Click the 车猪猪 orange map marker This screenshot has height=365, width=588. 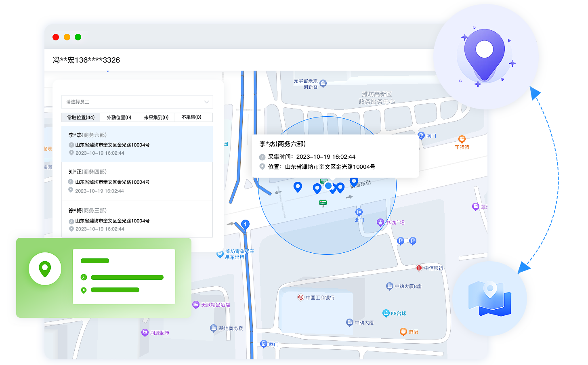coord(462,139)
